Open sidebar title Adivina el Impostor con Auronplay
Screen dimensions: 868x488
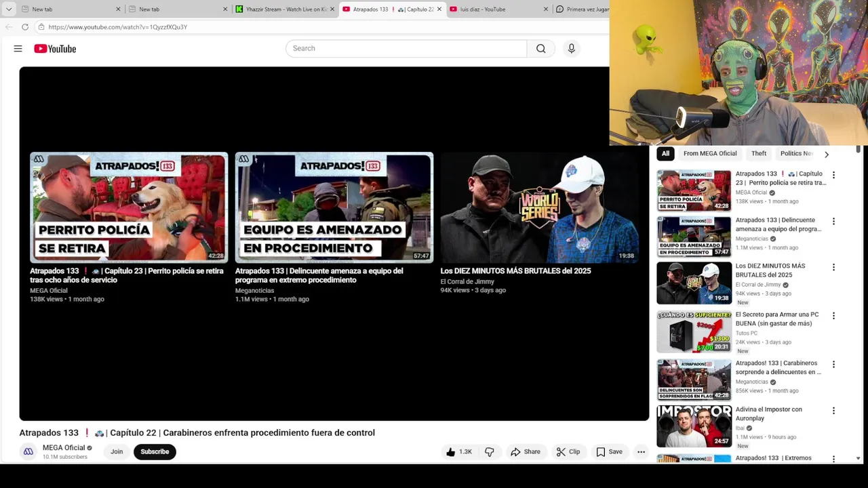coord(769,413)
